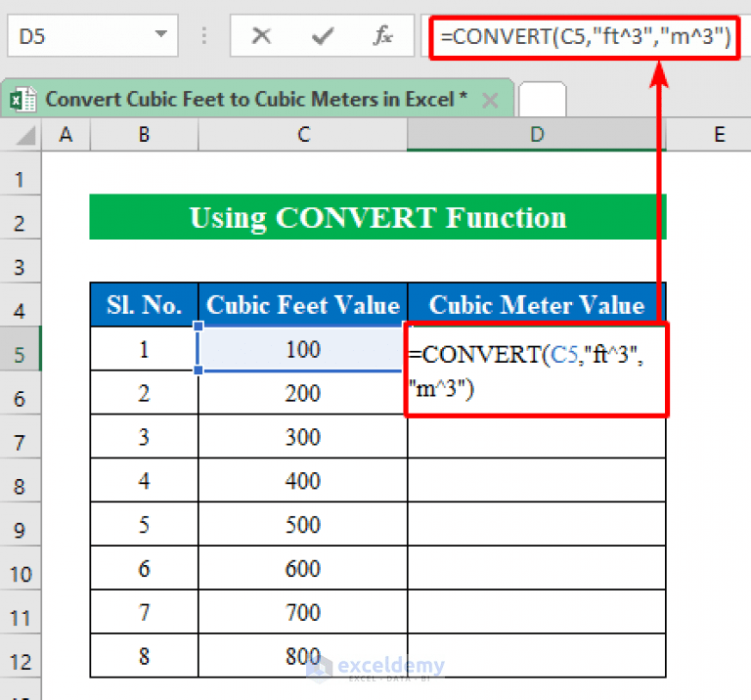751x700 pixels.
Task: Click the cell containing 800
Action: (x=303, y=656)
